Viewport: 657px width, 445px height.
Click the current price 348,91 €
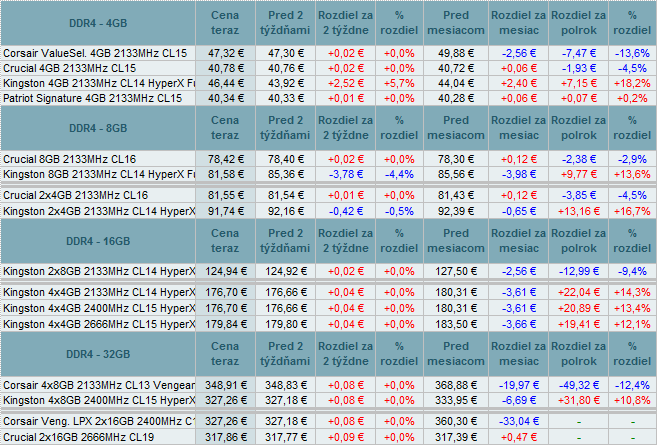(226, 385)
